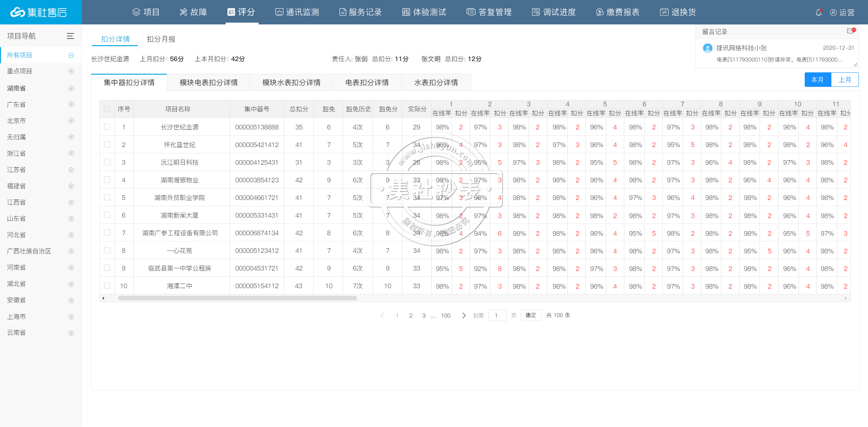Switch to the 扣分月报 tab
Viewport: 868px width, 427px height.
(161, 39)
